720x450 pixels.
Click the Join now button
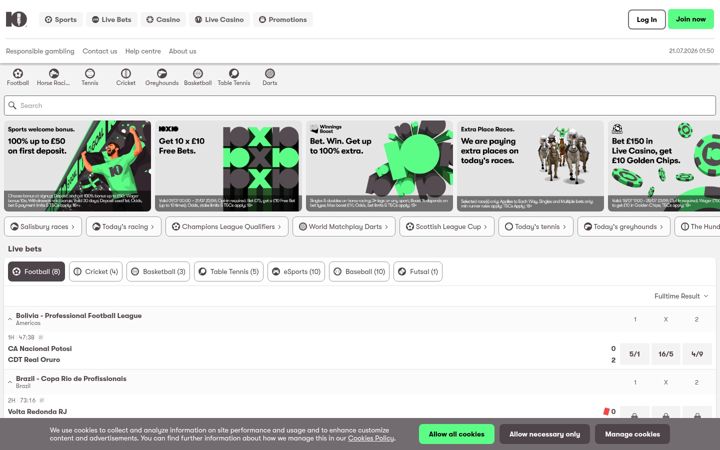click(691, 19)
